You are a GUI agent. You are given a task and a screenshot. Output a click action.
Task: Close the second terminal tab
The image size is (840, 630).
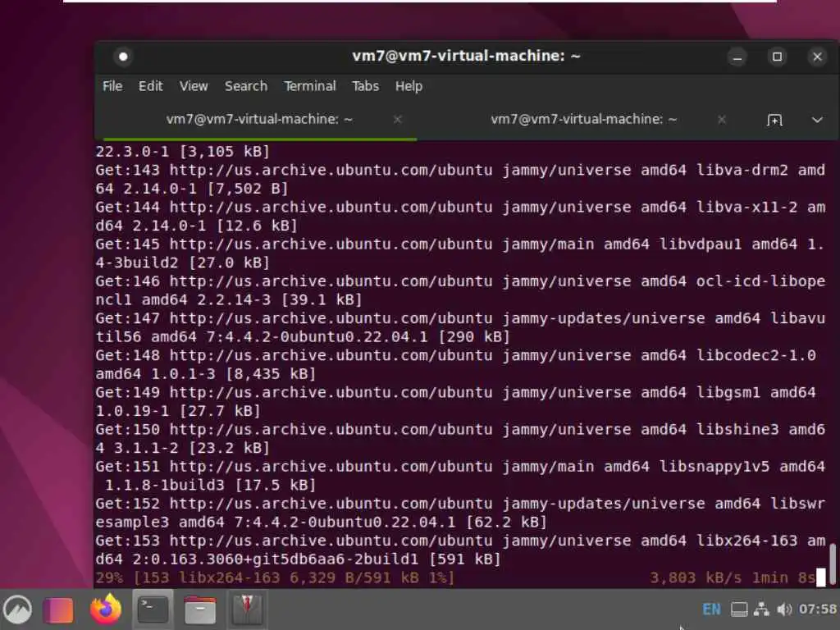click(722, 120)
